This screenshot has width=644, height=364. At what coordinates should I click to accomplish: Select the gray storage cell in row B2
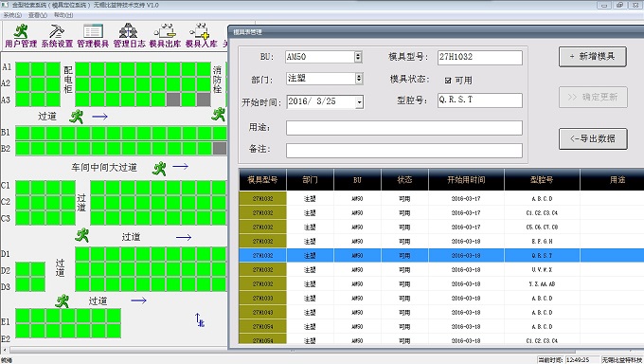point(220,149)
